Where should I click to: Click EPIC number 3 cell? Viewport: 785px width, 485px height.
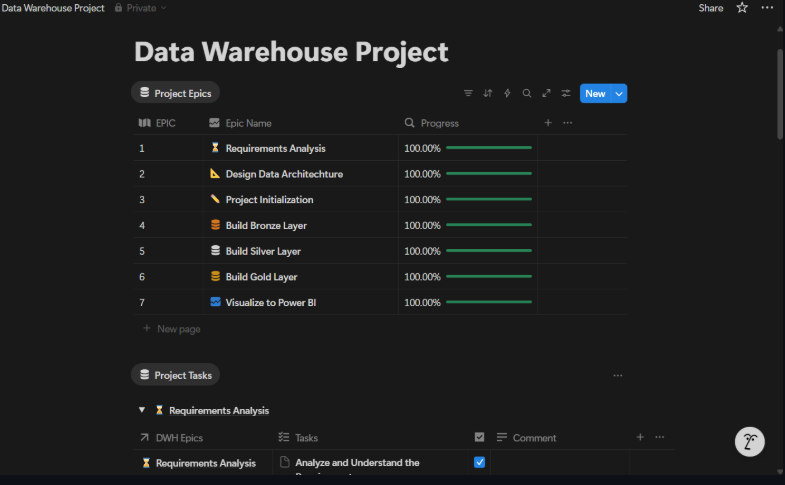click(x=169, y=200)
